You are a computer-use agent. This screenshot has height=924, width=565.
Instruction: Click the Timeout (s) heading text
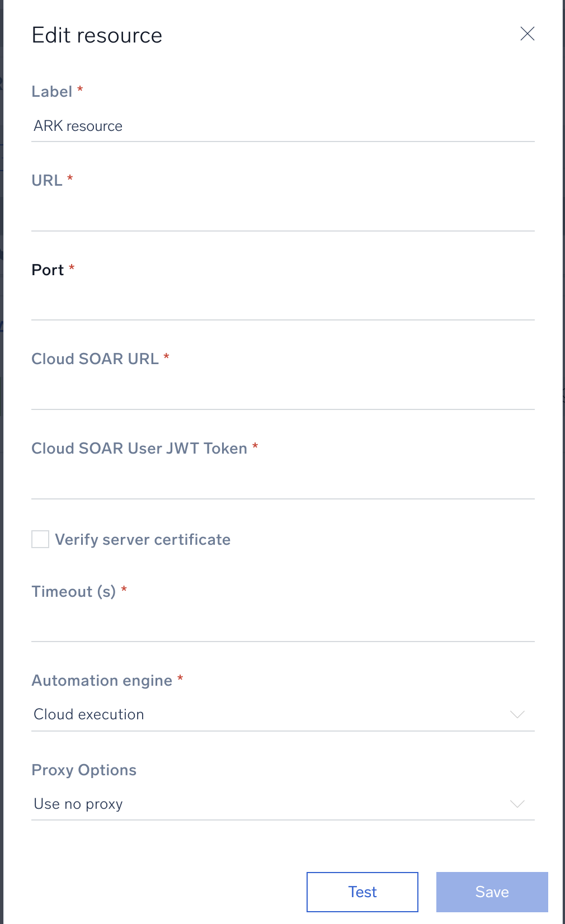(73, 592)
